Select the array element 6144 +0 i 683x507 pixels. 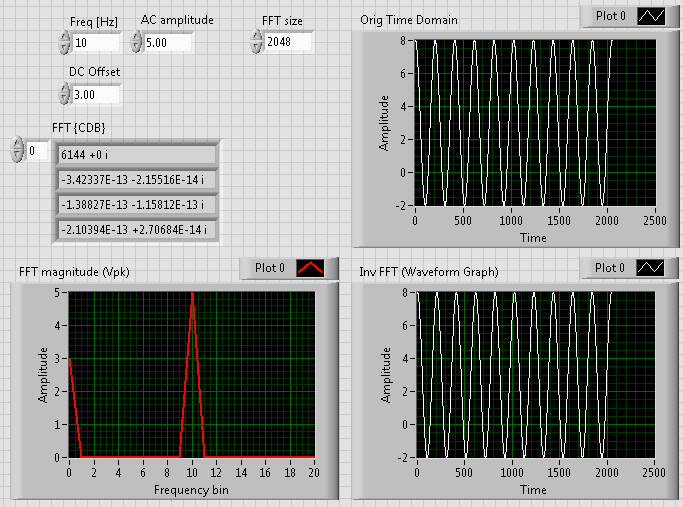click(x=137, y=155)
